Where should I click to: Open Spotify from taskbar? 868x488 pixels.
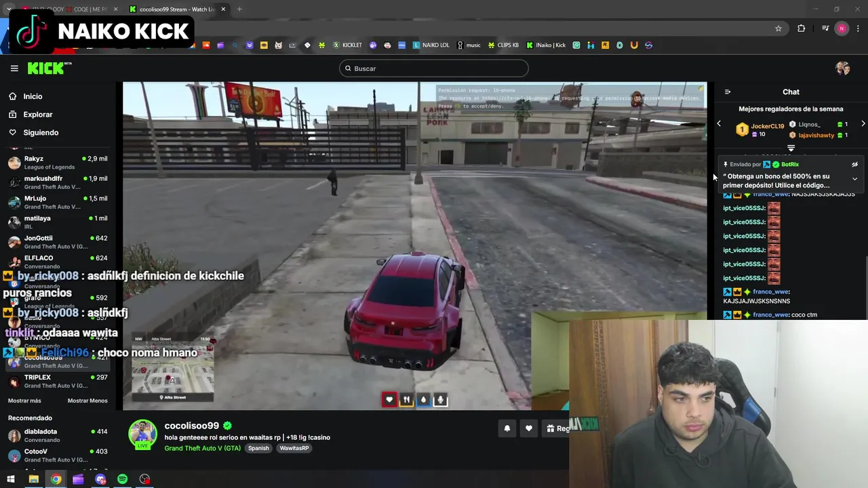[x=122, y=480]
